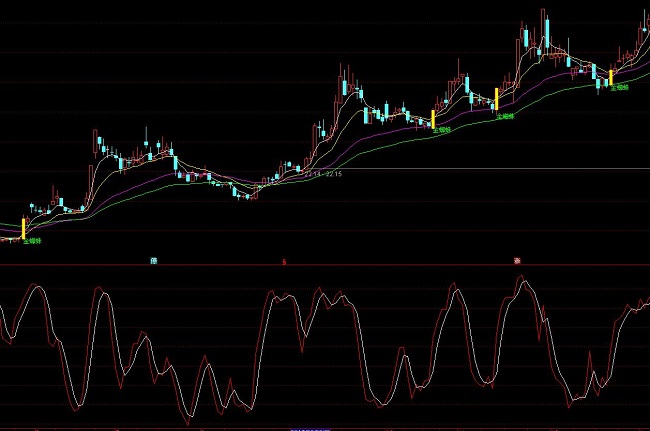
Task: Click the cyan info marker on the panel divider
Action: point(154,260)
